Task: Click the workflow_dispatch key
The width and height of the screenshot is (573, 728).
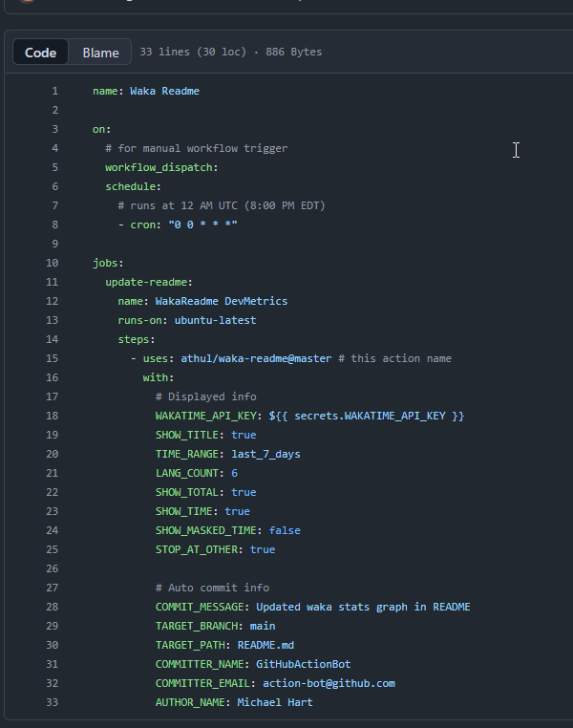Action: tap(160, 167)
